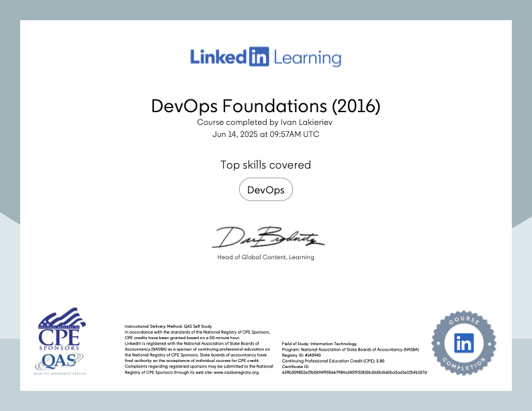Click the text Course completed by Ivan Lakieriev

click(265, 122)
